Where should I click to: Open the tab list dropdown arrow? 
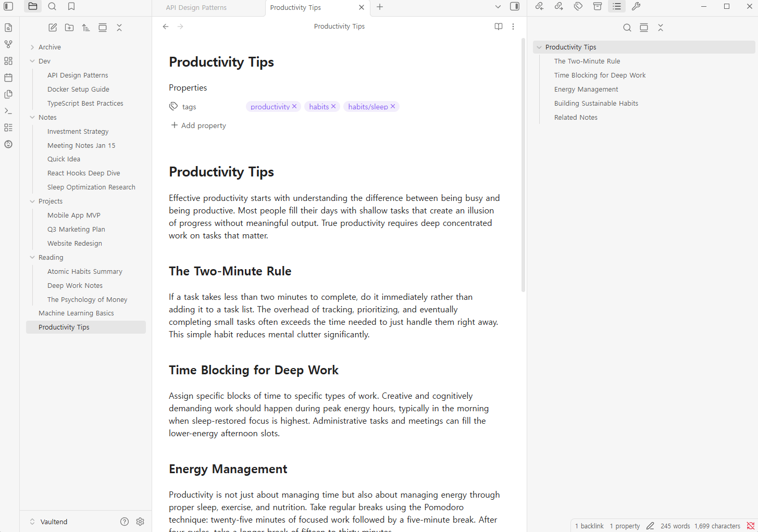tap(498, 7)
